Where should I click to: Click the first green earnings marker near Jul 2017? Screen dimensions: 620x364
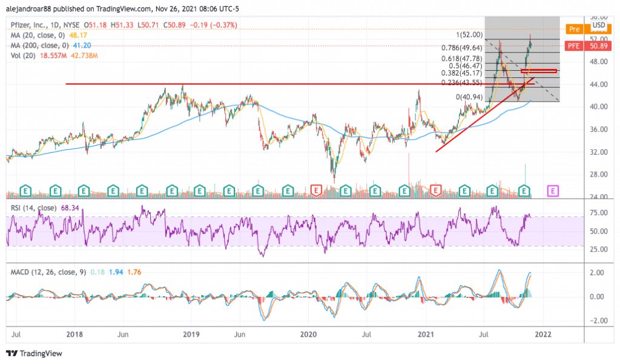(25, 191)
